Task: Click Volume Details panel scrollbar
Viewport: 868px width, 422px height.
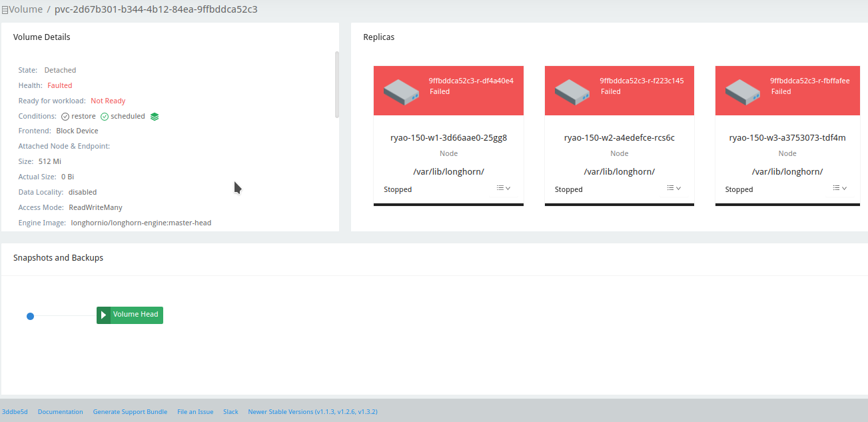Action: (x=337, y=85)
